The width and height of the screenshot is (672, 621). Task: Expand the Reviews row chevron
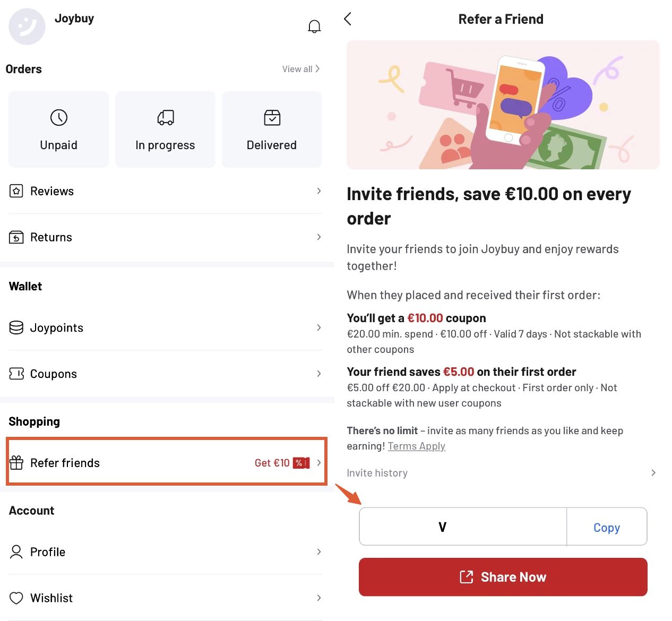[319, 191]
